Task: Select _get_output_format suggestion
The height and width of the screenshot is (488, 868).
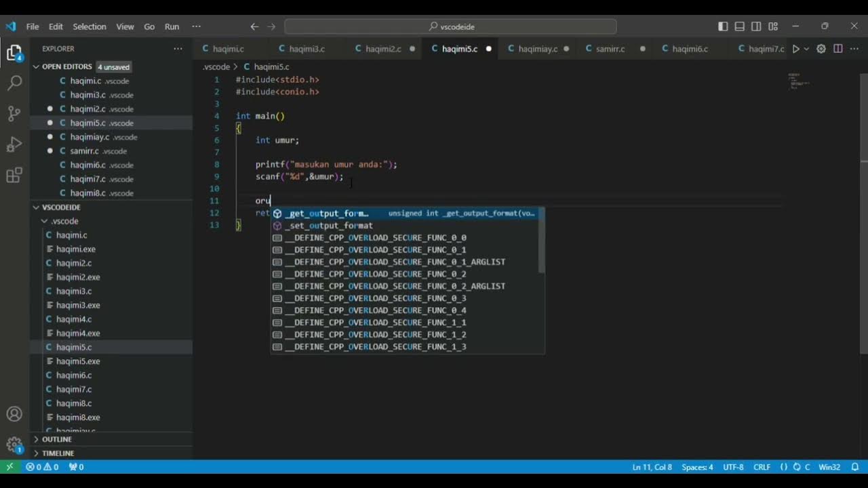Action: tap(406, 213)
